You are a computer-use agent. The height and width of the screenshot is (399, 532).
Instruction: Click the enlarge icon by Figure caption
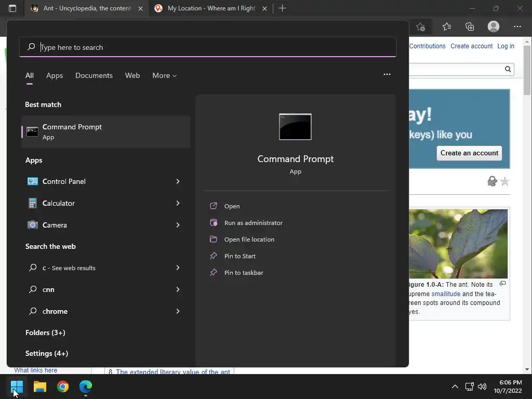point(502,283)
